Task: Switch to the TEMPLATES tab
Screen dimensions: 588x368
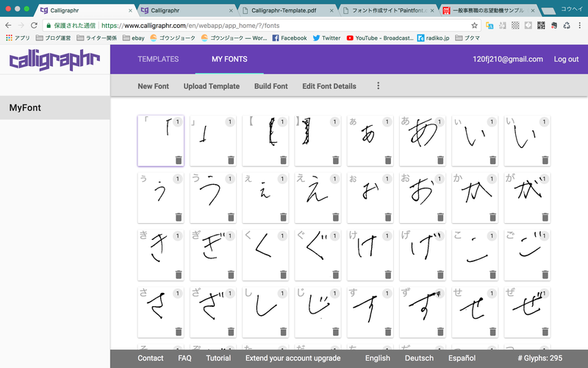Action: (158, 59)
